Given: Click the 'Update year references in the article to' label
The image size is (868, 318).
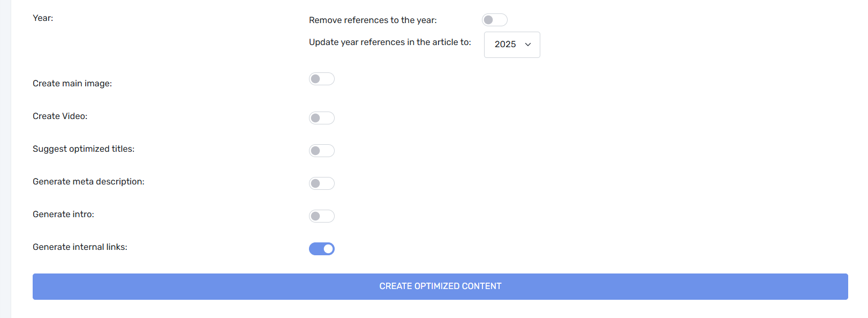Looking at the screenshot, I should tap(390, 42).
